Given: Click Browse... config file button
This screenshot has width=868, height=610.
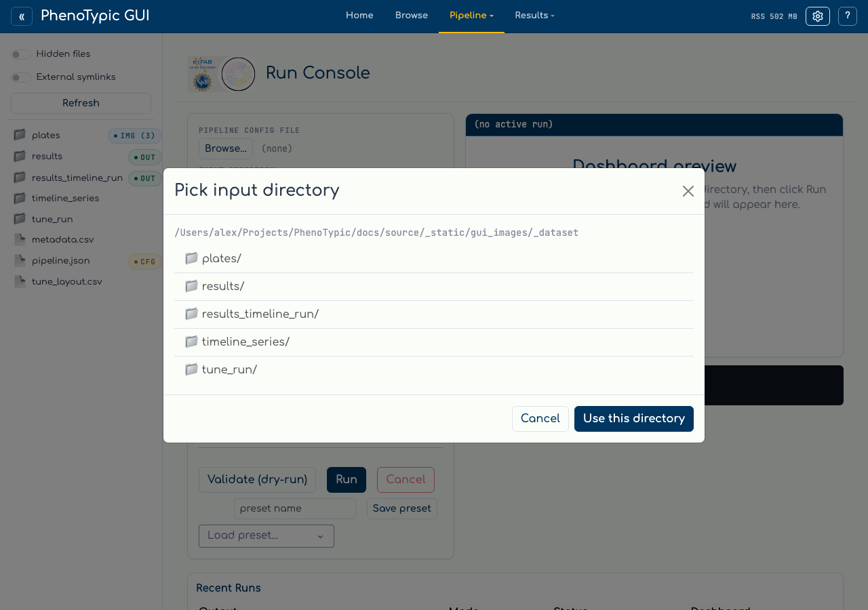Looking at the screenshot, I should (226, 148).
